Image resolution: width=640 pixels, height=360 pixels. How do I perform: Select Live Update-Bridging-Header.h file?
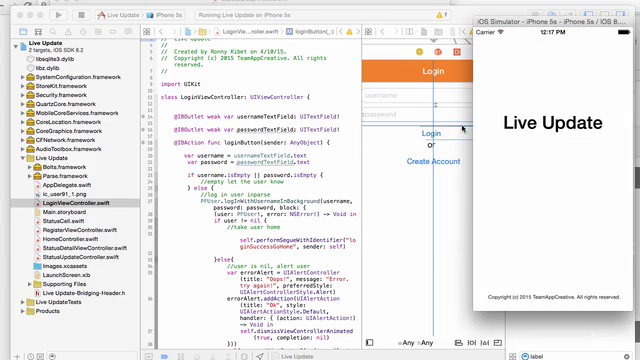(84, 293)
